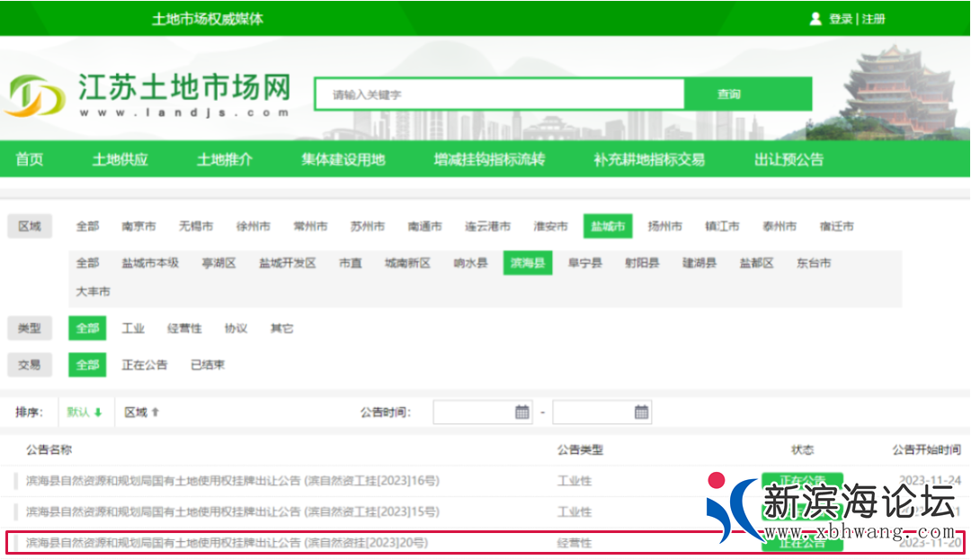Select 南京市 in region filter
Screen dimensions: 971x560
138,227
